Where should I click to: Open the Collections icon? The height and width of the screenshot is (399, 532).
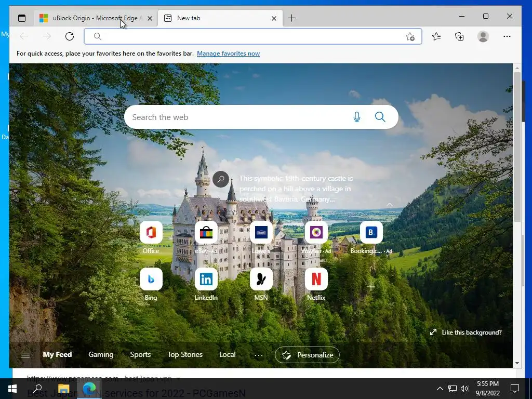[x=459, y=36]
